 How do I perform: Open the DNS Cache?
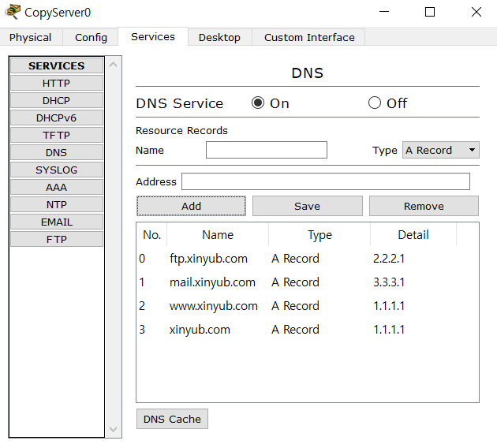coord(172,419)
